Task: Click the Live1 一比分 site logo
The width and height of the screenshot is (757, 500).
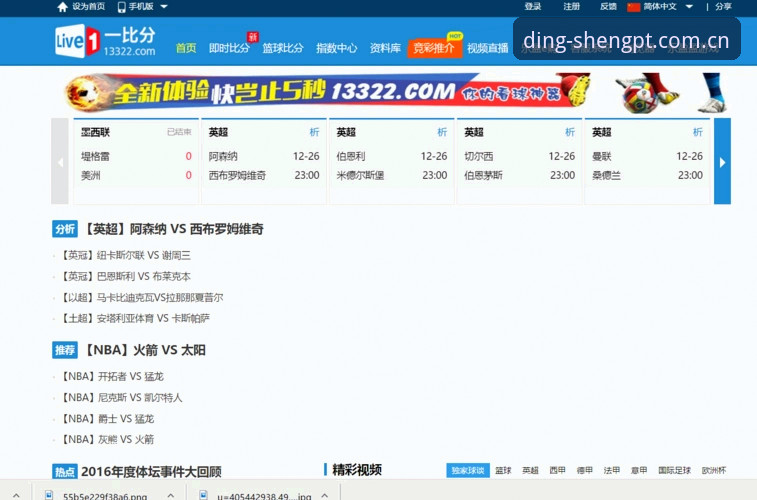Action: pyautogui.click(x=105, y=42)
